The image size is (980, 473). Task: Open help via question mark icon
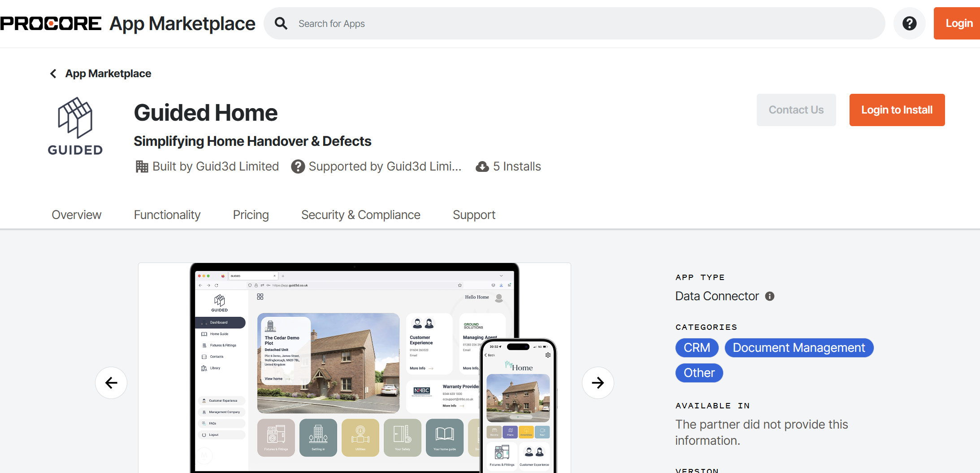tap(909, 23)
